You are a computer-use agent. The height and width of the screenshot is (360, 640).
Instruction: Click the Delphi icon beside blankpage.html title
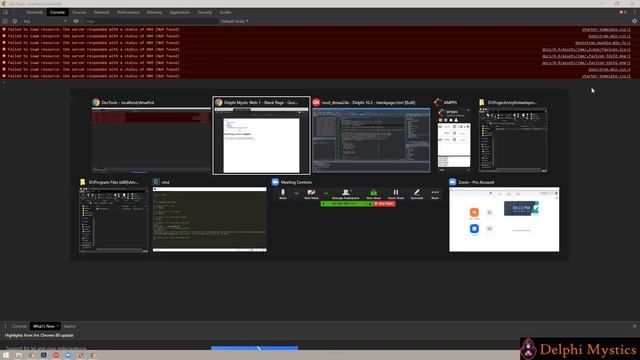pos(316,102)
